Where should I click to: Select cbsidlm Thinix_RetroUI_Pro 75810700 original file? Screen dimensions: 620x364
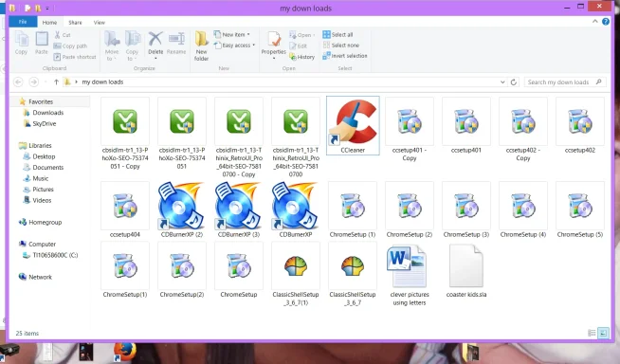tap(296, 121)
